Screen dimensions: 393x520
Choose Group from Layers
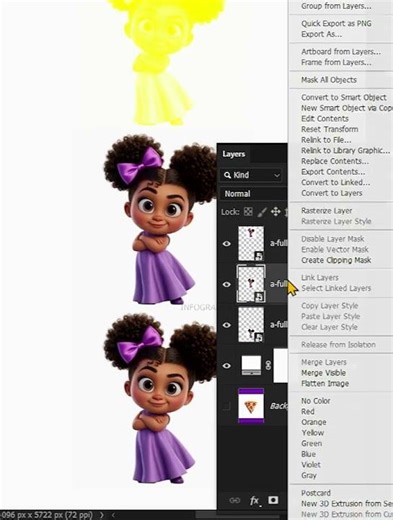pyautogui.click(x=336, y=6)
